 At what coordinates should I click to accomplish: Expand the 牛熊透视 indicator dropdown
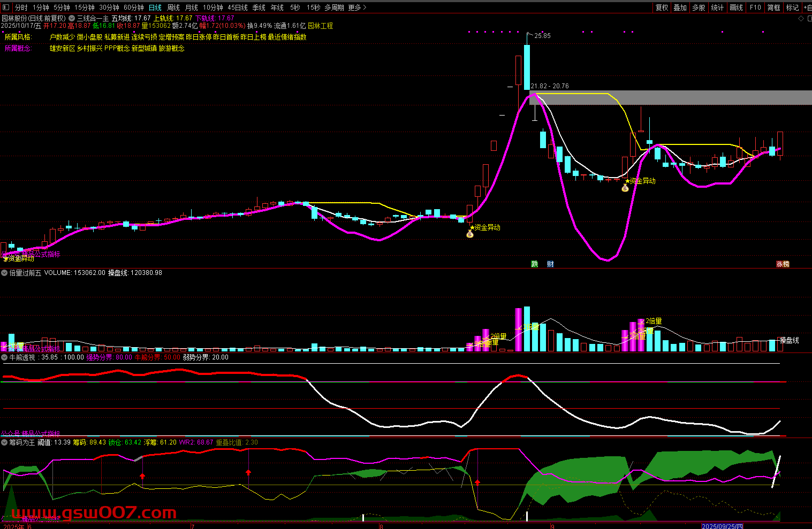click(x=4, y=357)
